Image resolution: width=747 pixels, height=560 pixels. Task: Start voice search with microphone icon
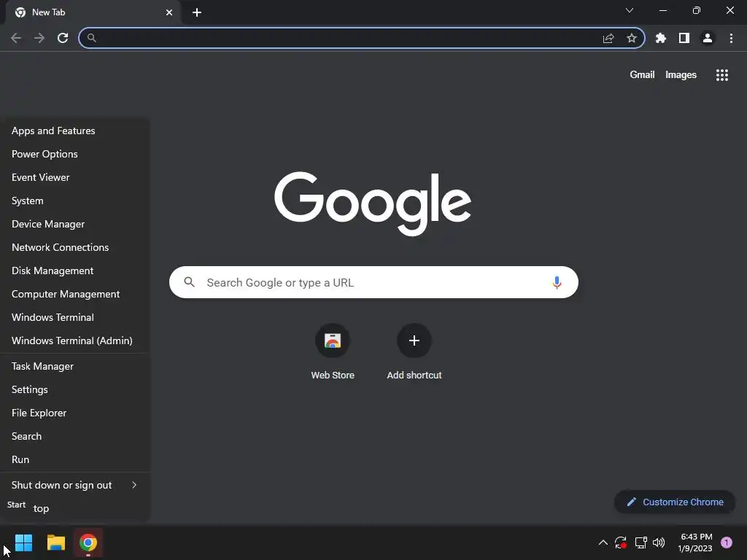[x=557, y=282]
